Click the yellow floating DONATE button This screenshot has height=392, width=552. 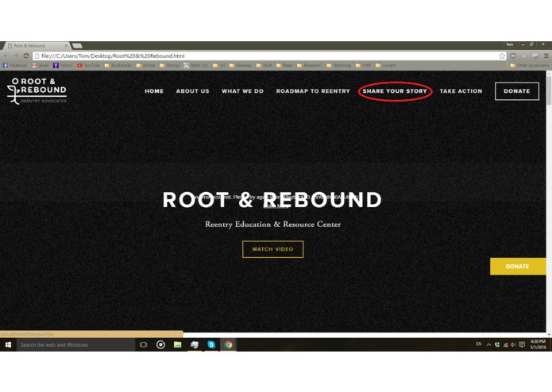click(518, 267)
